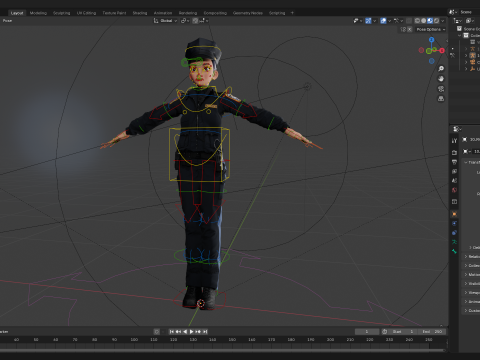Open the properties editor type dropdown
Screen dimensions: 480x360
click(x=457, y=129)
